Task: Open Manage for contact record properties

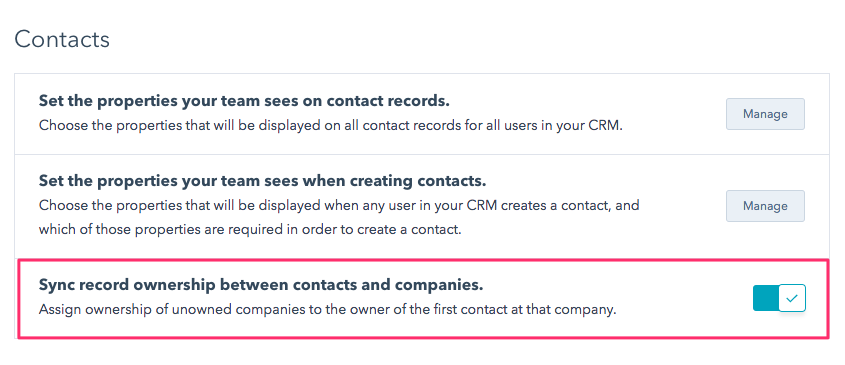Action: coord(765,114)
